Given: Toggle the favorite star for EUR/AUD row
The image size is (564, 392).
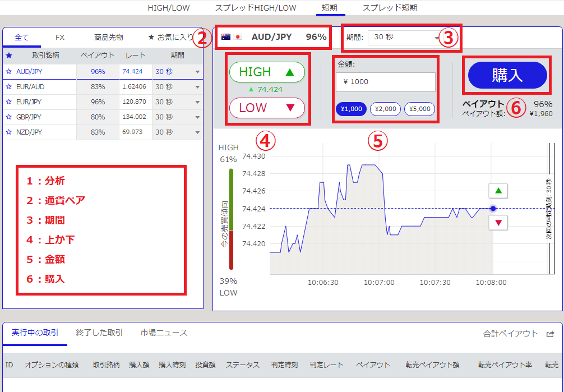Looking at the screenshot, I should (8, 87).
